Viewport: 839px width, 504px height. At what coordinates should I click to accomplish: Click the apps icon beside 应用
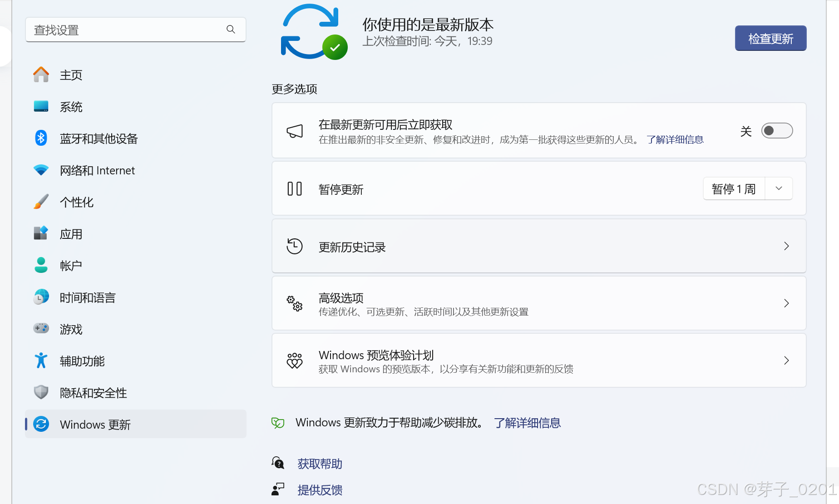coord(41,233)
